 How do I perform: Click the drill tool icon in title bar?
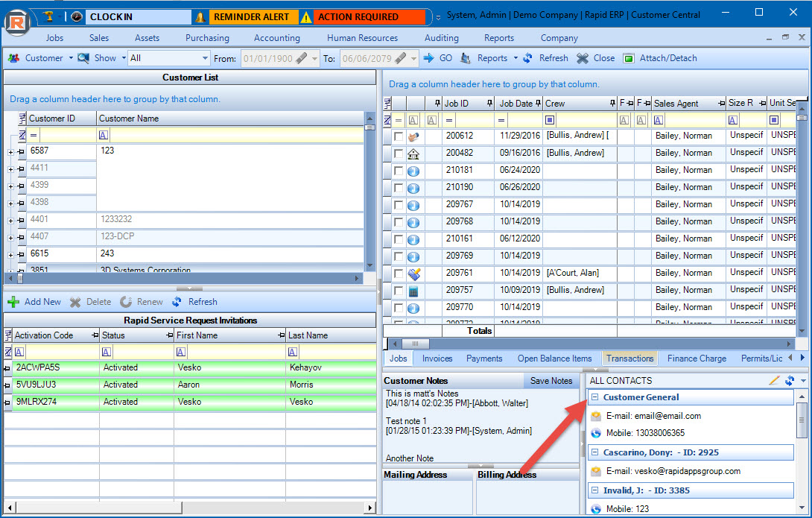(x=48, y=16)
